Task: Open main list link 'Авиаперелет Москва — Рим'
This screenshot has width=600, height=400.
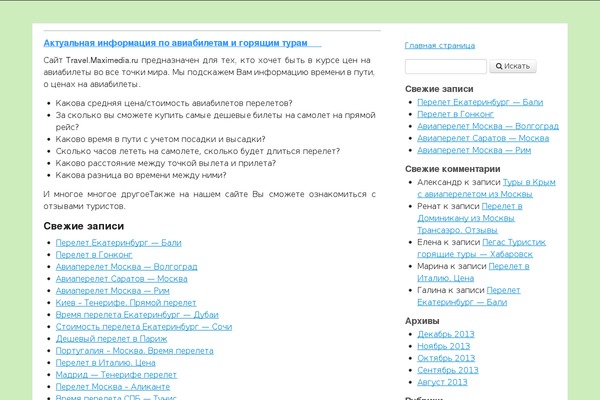Action: pos(112,291)
